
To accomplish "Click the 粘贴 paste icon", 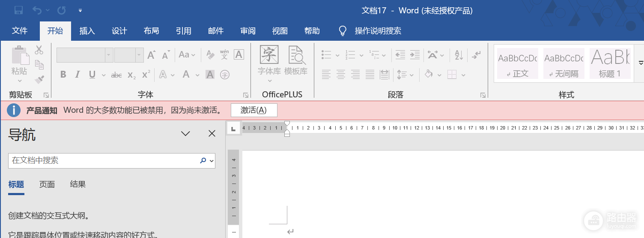I will point(20,55).
